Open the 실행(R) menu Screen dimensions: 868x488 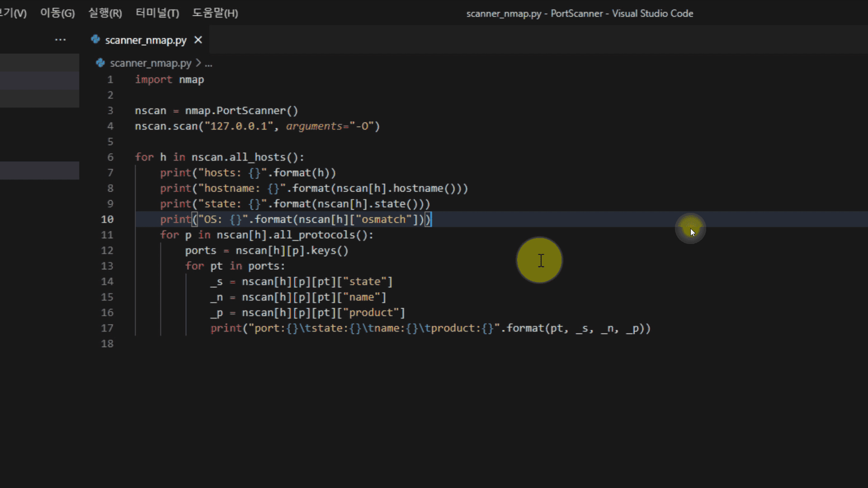tap(105, 13)
